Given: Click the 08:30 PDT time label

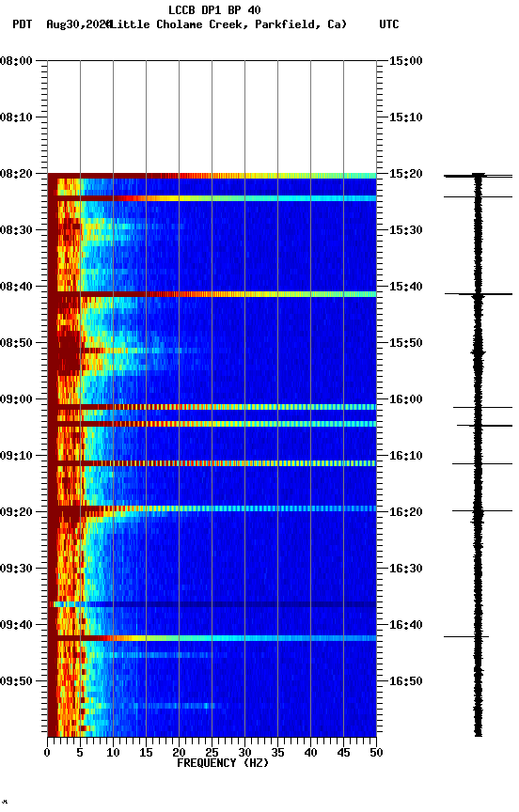Looking at the screenshot, I should pyautogui.click(x=16, y=230).
